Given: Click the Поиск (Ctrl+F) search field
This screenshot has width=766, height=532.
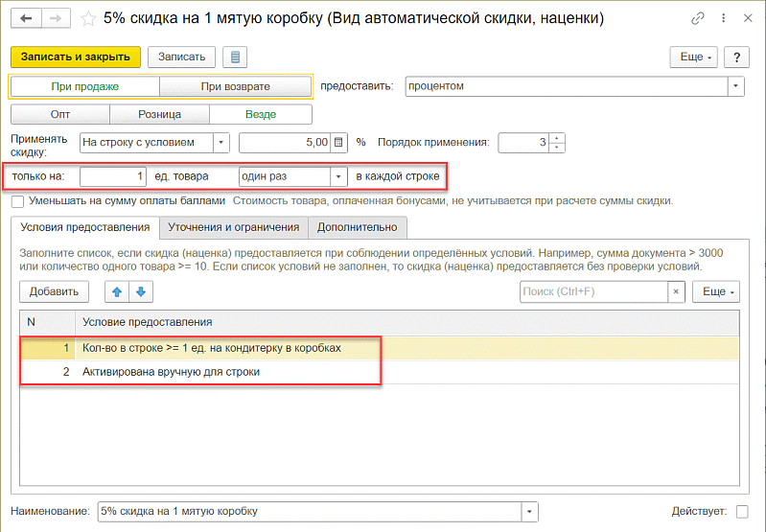Looking at the screenshot, I should (x=594, y=291).
